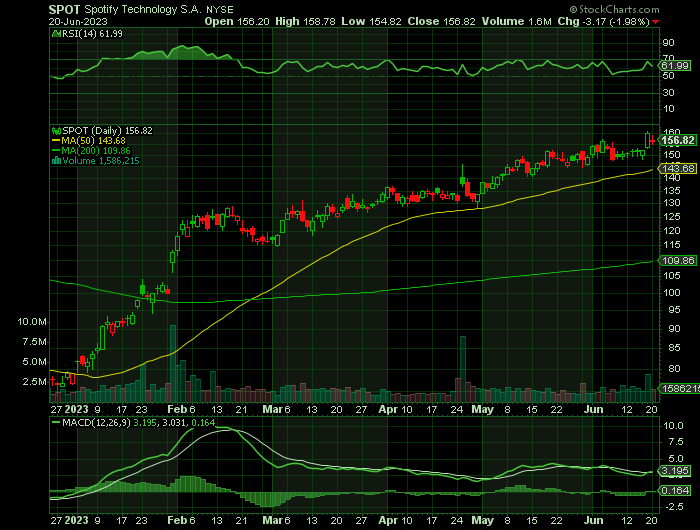This screenshot has width=700, height=530.
Task: Click the SPOT (Daily) 156.82 legend
Action: pos(107,131)
